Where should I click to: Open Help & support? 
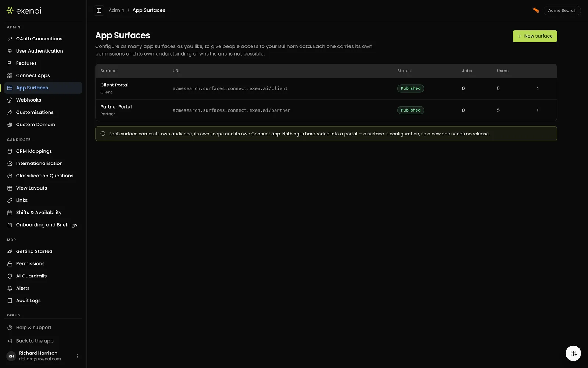43,328
